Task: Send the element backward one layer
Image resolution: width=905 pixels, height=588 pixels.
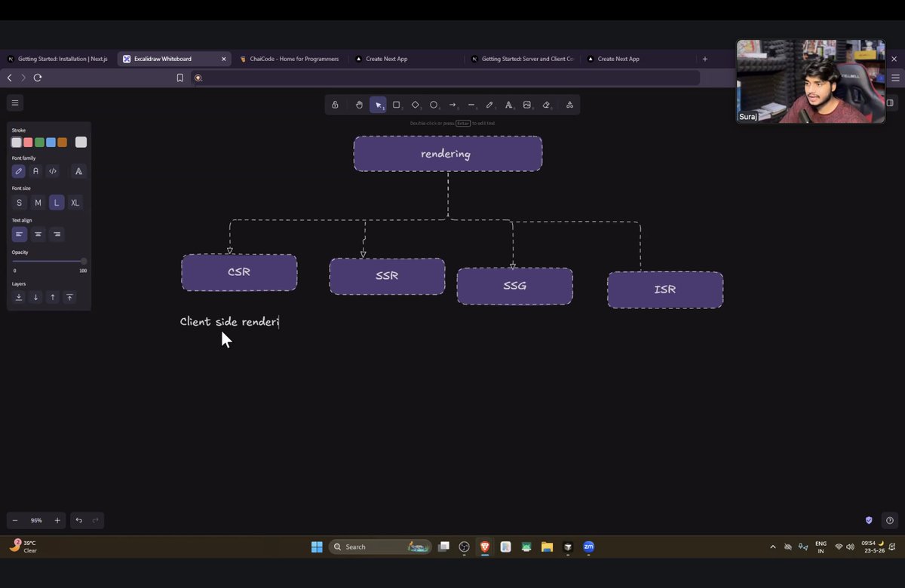Action: tap(35, 298)
